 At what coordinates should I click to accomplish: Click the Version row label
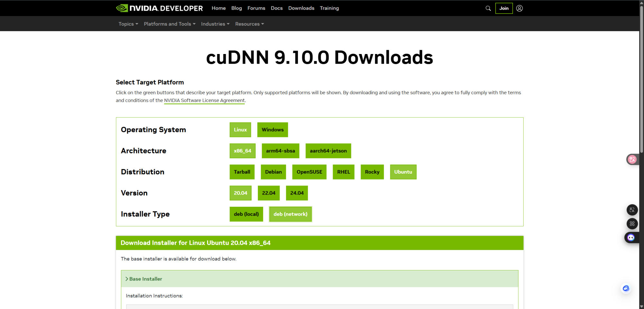[134, 193]
